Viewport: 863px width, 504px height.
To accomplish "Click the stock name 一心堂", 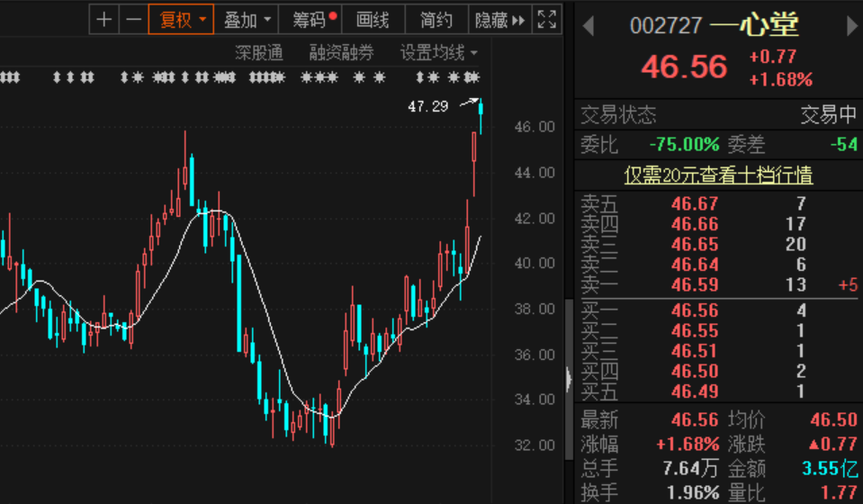I will click(x=754, y=26).
